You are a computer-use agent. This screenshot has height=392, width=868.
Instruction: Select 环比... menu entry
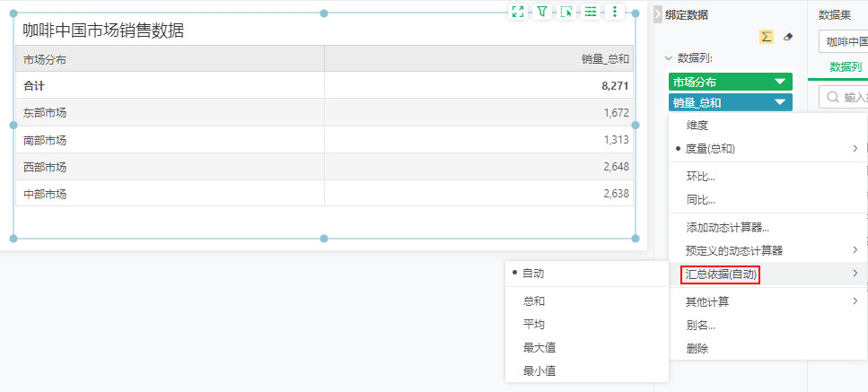click(701, 176)
